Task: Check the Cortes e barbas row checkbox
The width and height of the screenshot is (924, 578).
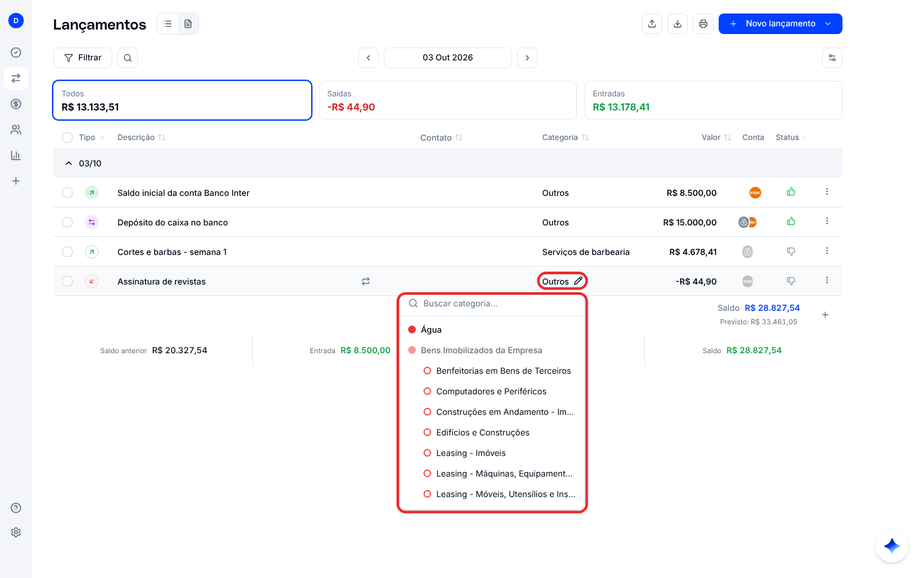Action: tap(67, 252)
